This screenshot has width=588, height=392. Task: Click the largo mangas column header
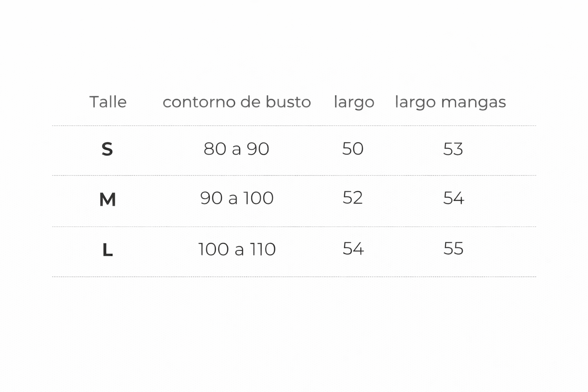(x=450, y=103)
